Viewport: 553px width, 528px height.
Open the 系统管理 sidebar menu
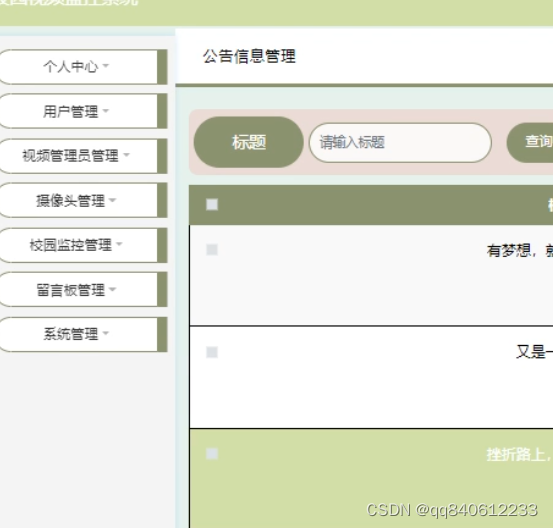(x=83, y=334)
